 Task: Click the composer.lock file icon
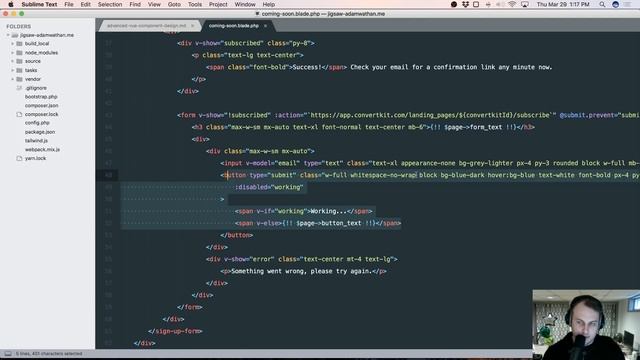click(19, 114)
